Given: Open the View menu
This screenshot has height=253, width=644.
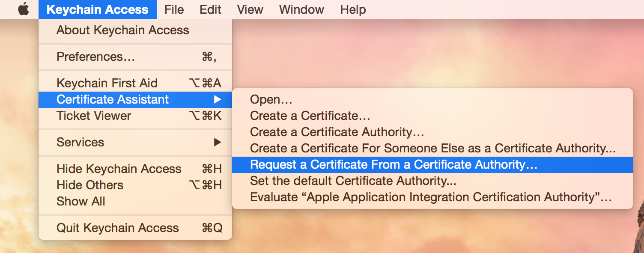Looking at the screenshot, I should click(x=250, y=9).
